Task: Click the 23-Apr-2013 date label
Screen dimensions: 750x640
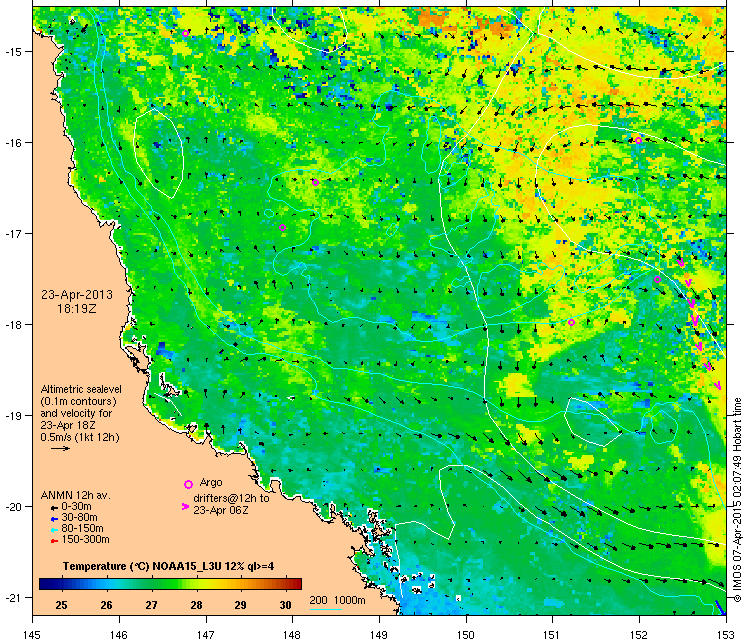Action: pyautogui.click(x=77, y=295)
